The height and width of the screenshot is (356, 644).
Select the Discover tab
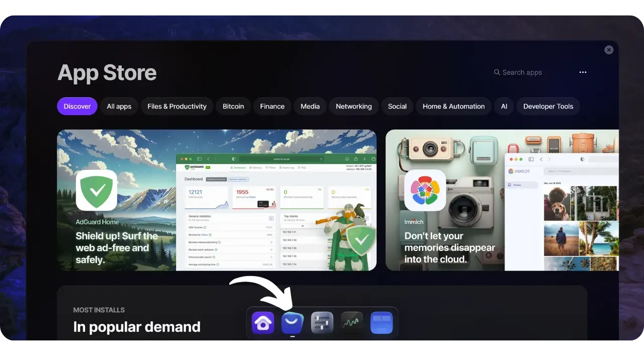click(x=77, y=106)
